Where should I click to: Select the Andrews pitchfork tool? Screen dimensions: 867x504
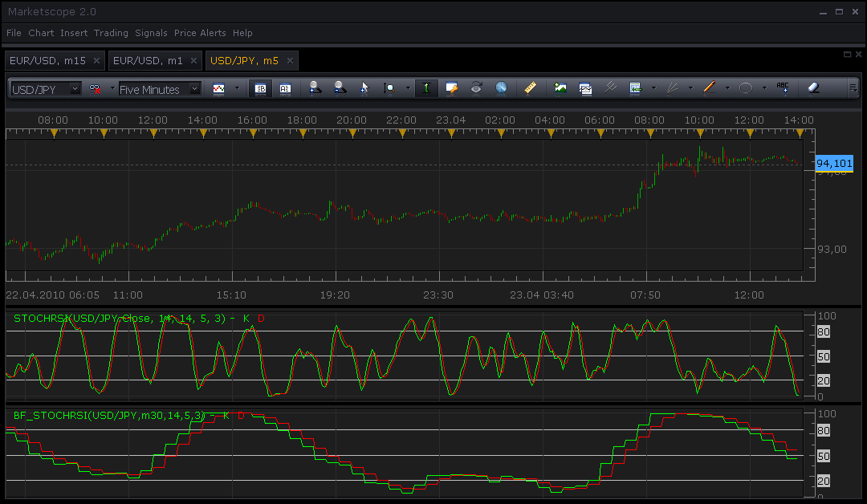[610, 87]
